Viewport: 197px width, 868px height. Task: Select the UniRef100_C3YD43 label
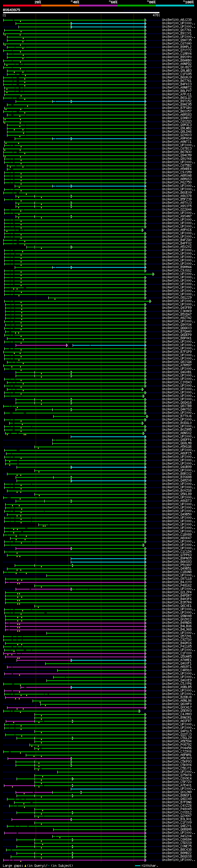[177, 382]
